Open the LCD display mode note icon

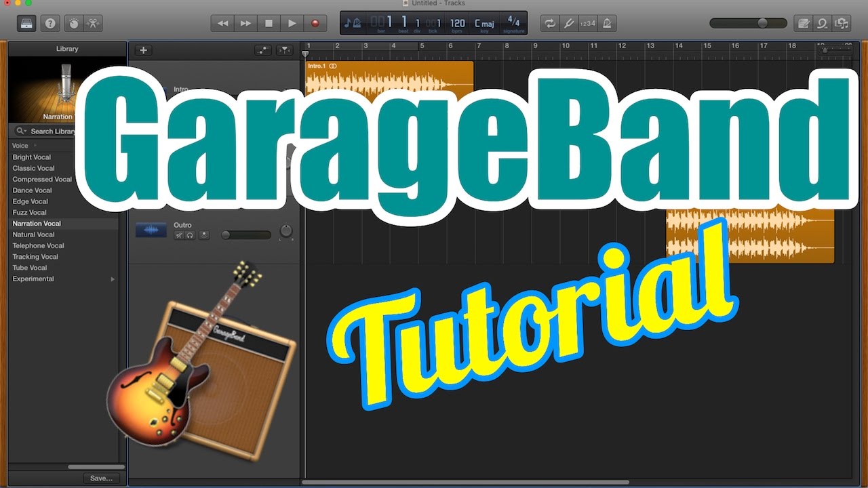353,23
